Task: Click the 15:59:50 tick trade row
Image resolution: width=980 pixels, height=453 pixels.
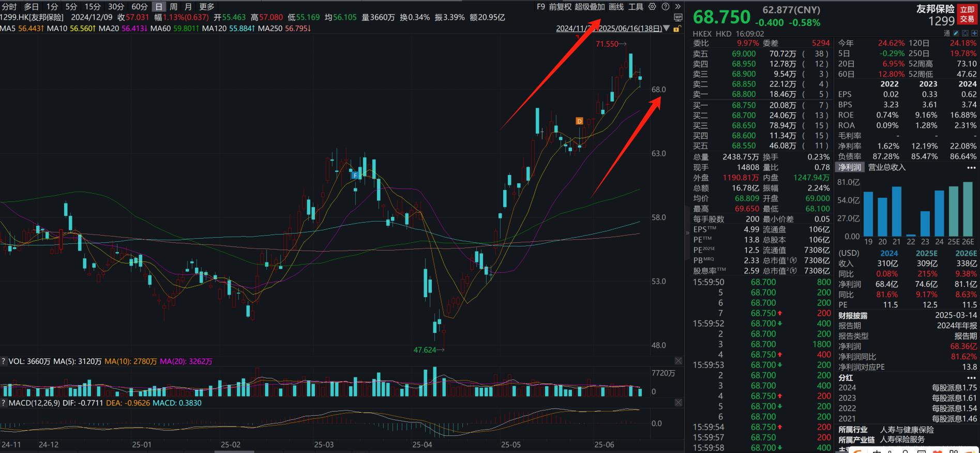Action: [762, 282]
